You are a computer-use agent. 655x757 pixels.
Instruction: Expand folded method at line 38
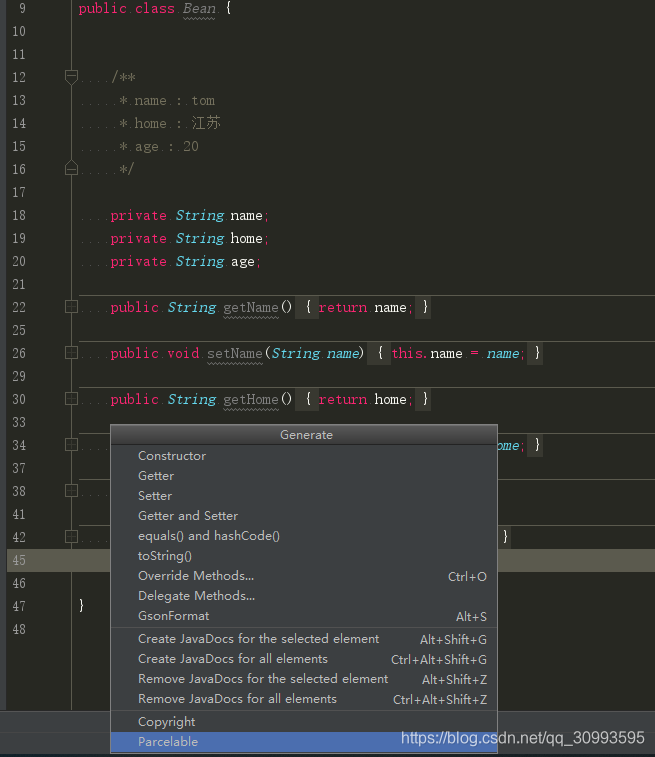tap(71, 491)
